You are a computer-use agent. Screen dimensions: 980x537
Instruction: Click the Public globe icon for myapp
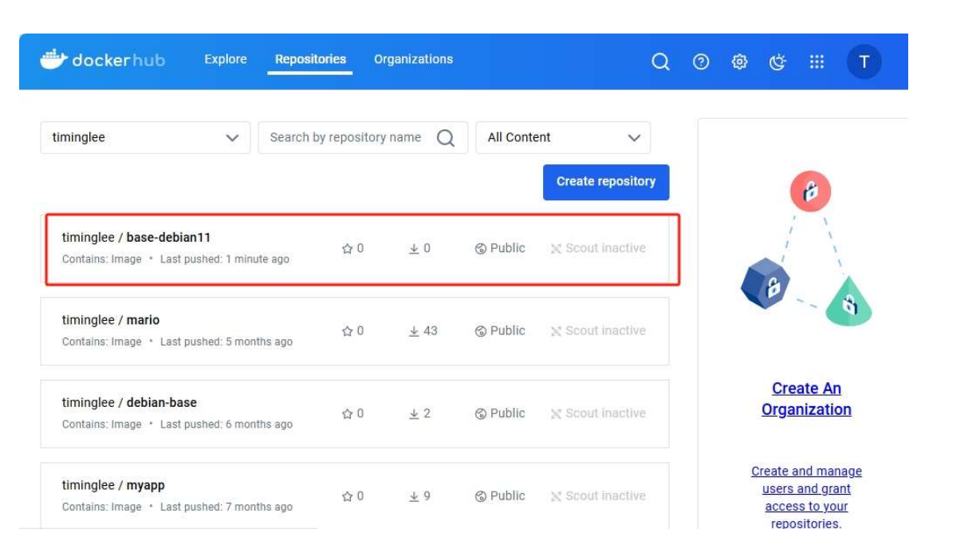pos(481,496)
